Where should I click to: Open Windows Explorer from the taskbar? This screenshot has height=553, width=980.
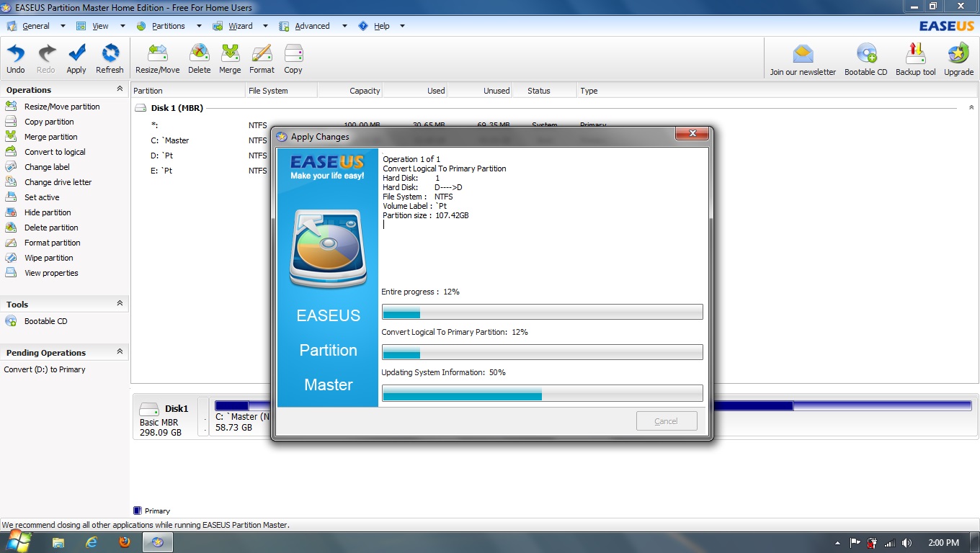58,542
